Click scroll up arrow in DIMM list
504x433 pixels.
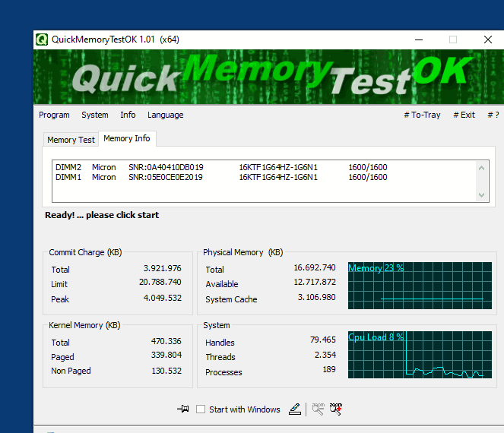point(481,168)
